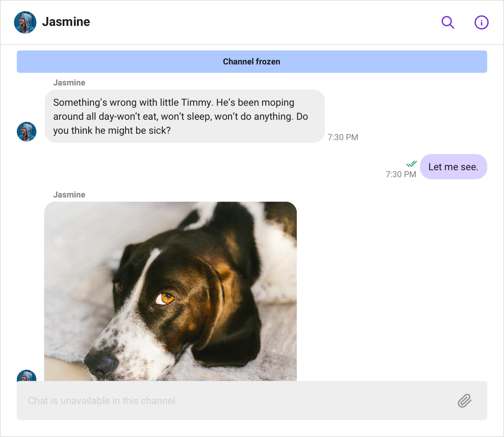Click Jasmine's avatar in the header
The height and width of the screenshot is (437, 504).
point(26,22)
